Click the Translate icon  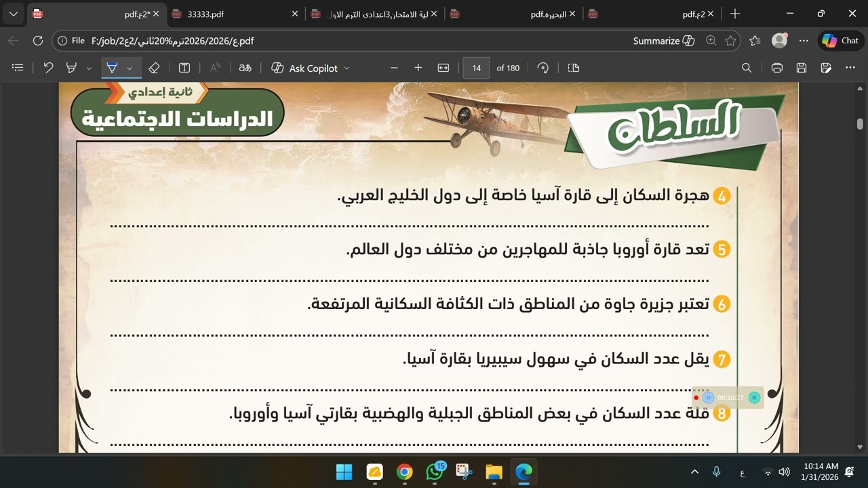(245, 68)
